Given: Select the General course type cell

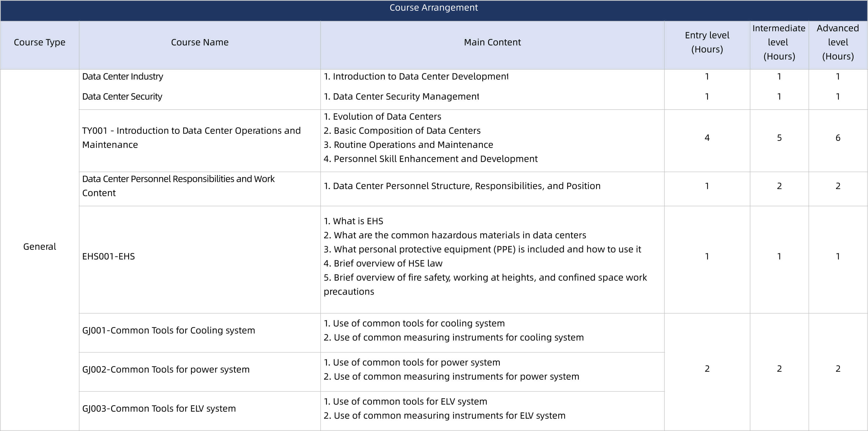Looking at the screenshot, I should [39, 247].
